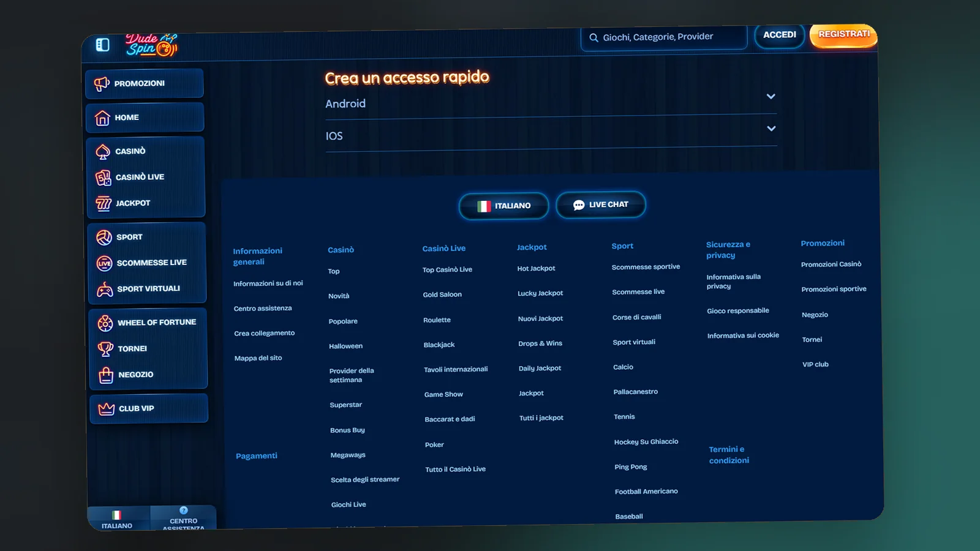This screenshot has height=551, width=980.
Task: Click the Registrati sign-up button
Action: pos(843,34)
